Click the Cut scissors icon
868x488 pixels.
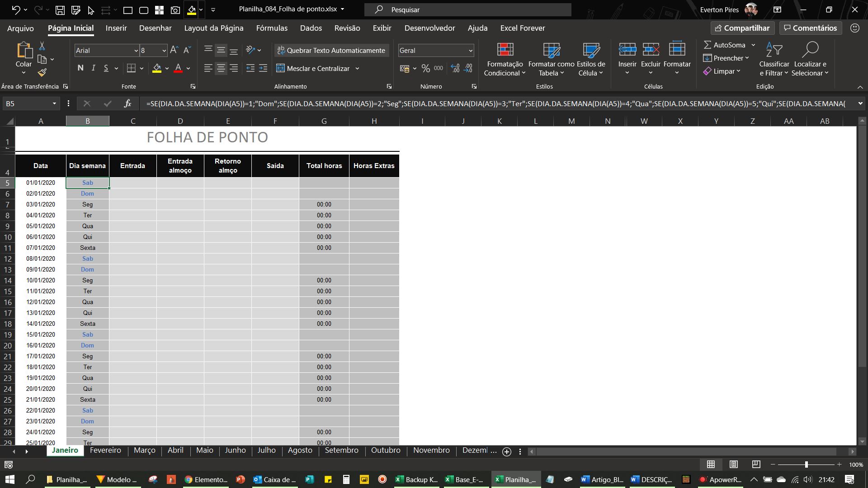coord(42,46)
